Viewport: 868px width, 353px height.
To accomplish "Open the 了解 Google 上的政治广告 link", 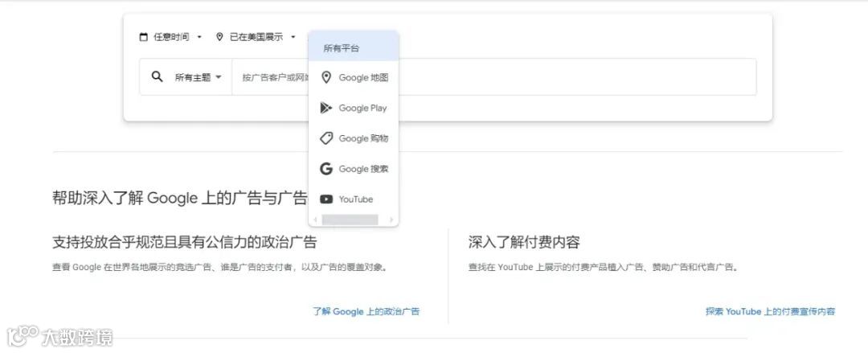I will (366, 311).
